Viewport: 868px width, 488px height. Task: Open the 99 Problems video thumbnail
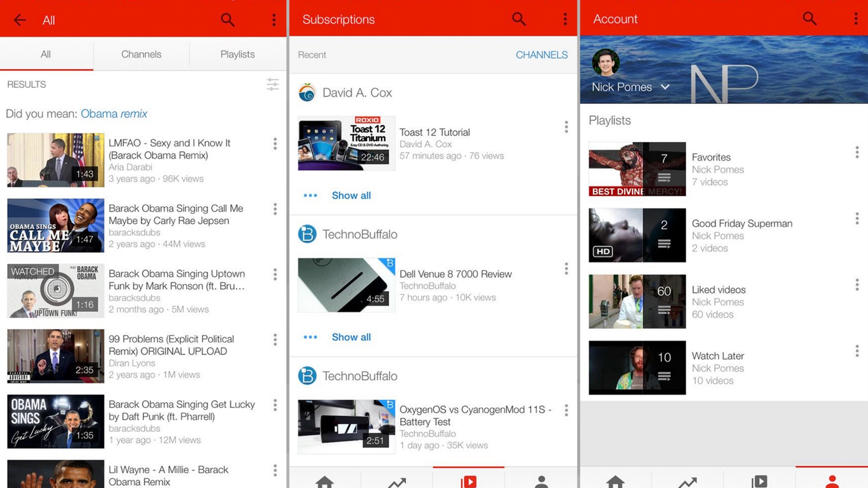pyautogui.click(x=56, y=356)
